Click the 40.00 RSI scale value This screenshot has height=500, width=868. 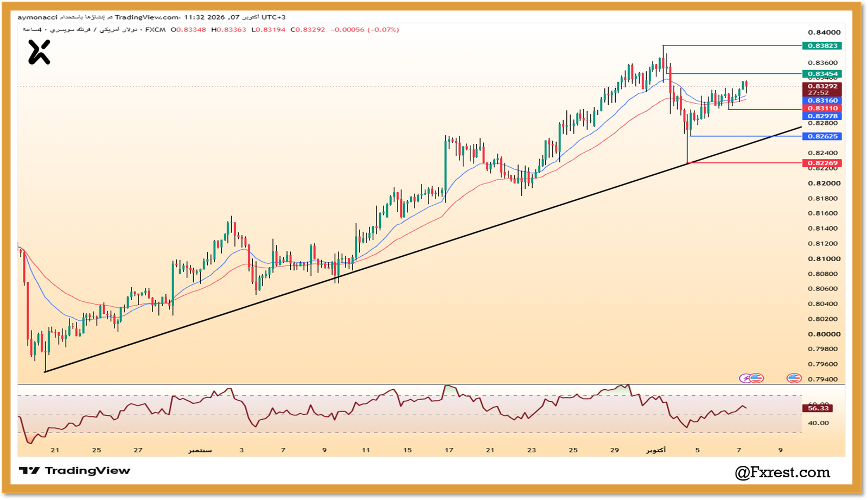point(818,423)
